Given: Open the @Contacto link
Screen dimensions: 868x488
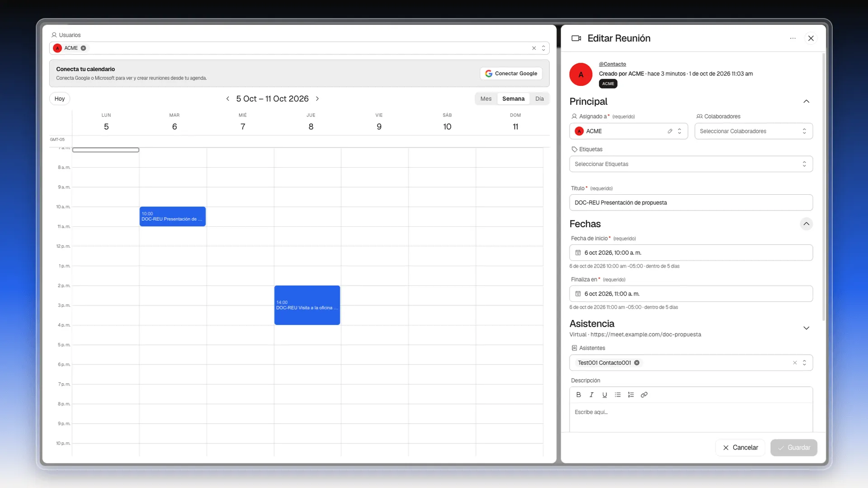Looking at the screenshot, I should [x=612, y=64].
